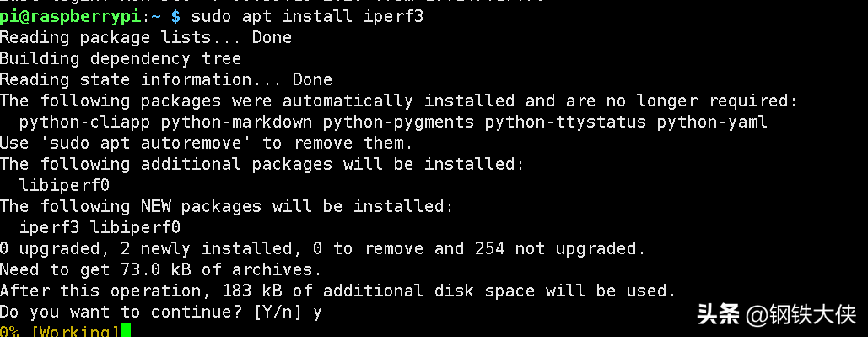Click the '0% [Working]' progress text
This screenshot has height=337, width=868.
click(60, 331)
